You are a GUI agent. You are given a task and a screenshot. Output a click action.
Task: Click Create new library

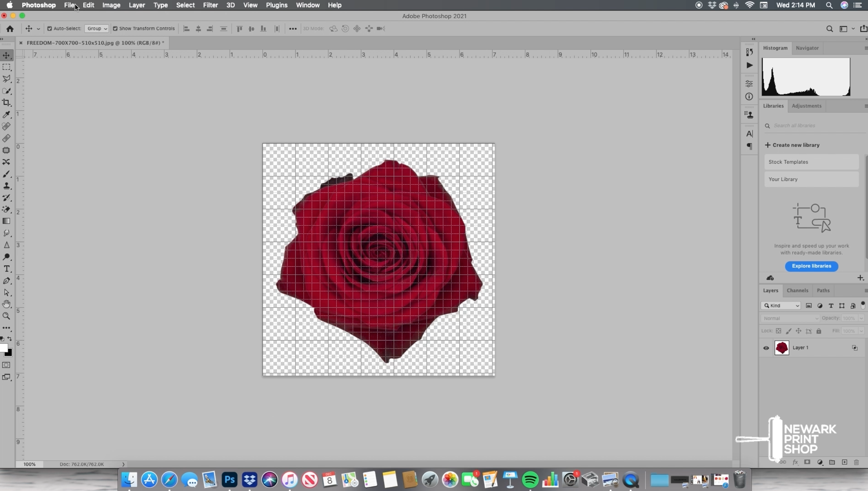[x=792, y=145]
